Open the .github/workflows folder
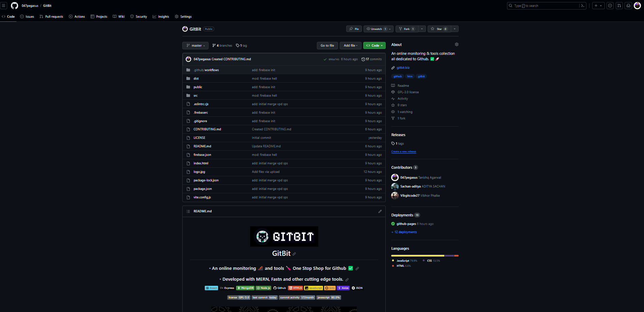This screenshot has width=644, height=312. click(206, 70)
